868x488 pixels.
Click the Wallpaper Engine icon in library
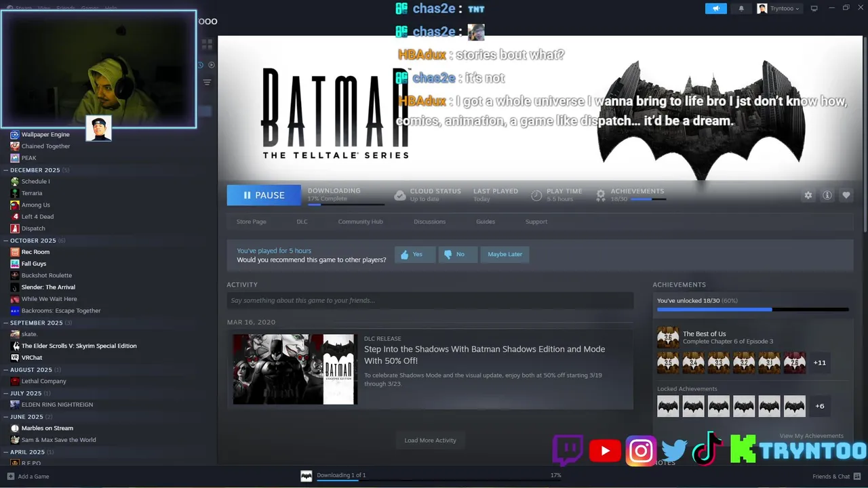[x=15, y=134]
